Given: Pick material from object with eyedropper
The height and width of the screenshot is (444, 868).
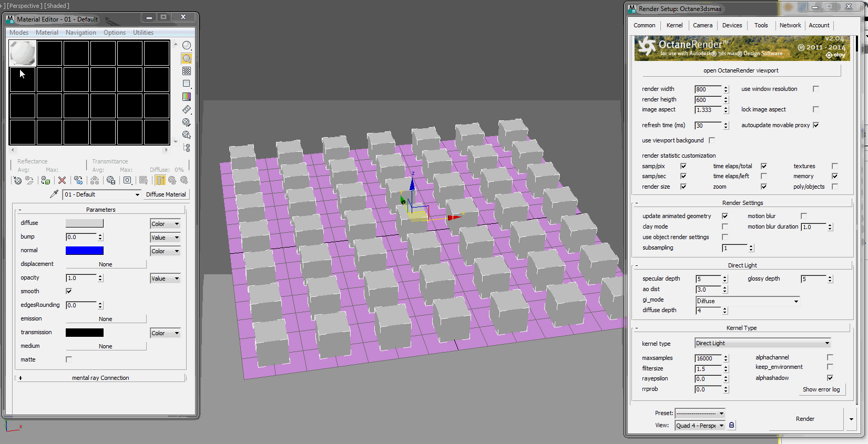Looking at the screenshot, I should click(x=54, y=194).
